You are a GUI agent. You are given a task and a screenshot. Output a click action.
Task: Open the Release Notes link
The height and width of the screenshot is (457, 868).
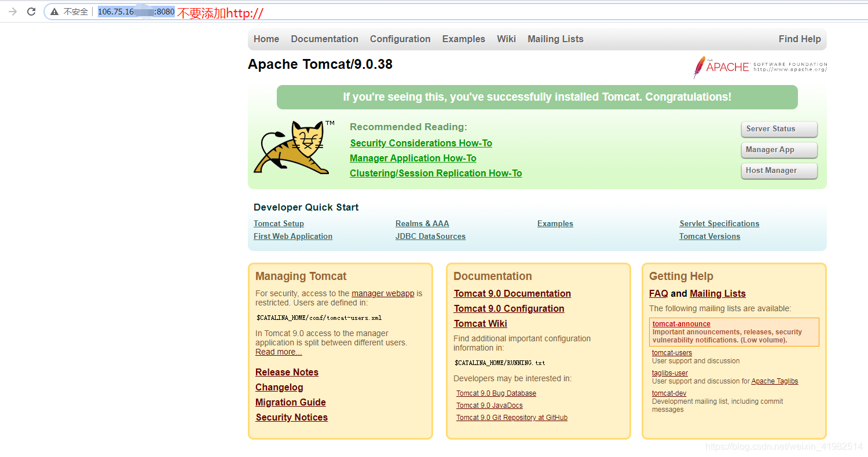[287, 372]
